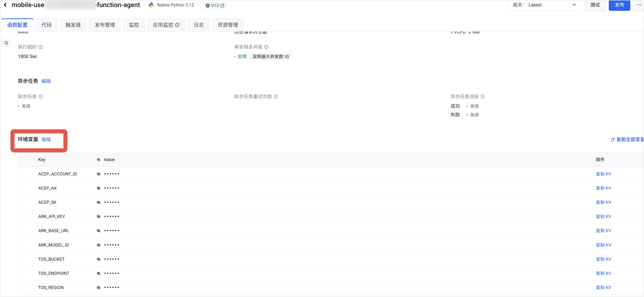Click info icon on 应用监控 tab
The image size is (644, 297).
(x=177, y=25)
